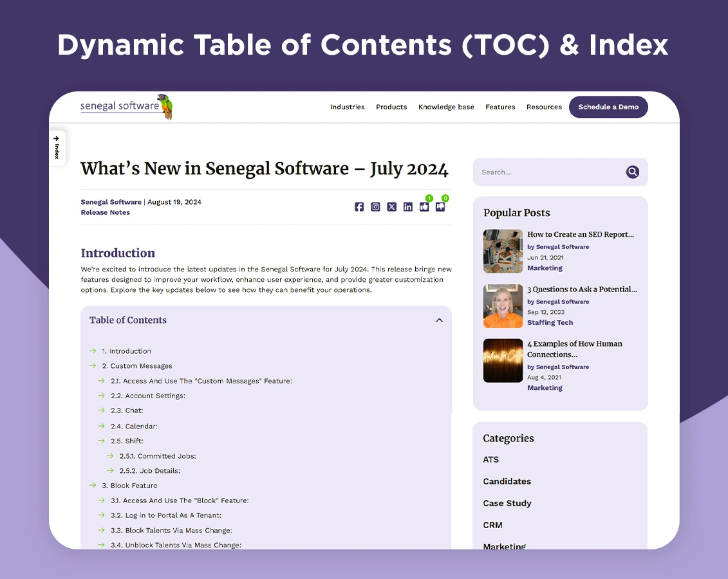Go to 2.3 Chat entry
Screen dimensions: 728x579
click(127, 410)
